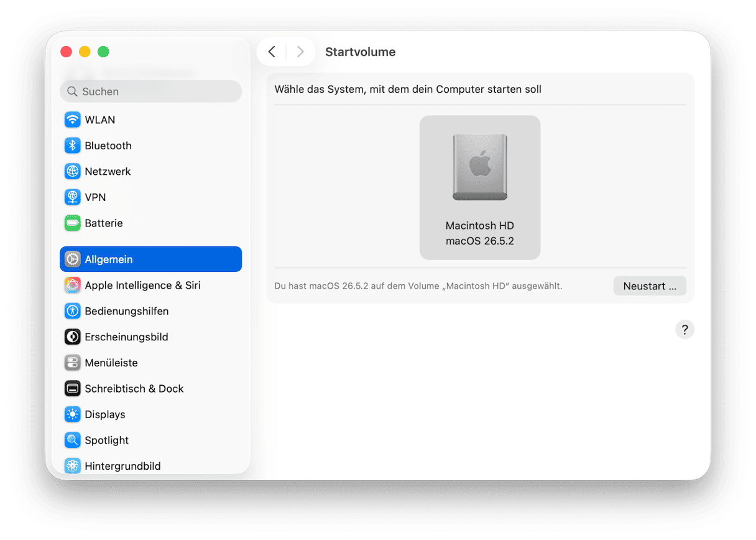Click the Menüleiste icon
Viewport: 756px width, 540px height.
point(73,363)
